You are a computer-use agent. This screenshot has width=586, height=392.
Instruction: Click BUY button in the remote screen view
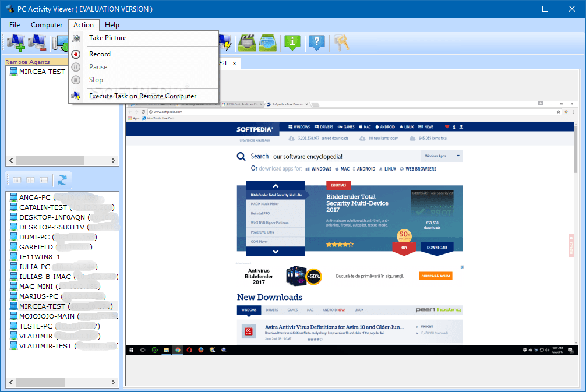click(x=404, y=248)
